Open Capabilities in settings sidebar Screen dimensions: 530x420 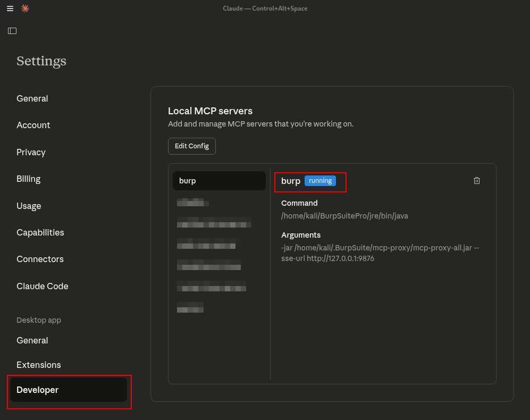coord(40,232)
